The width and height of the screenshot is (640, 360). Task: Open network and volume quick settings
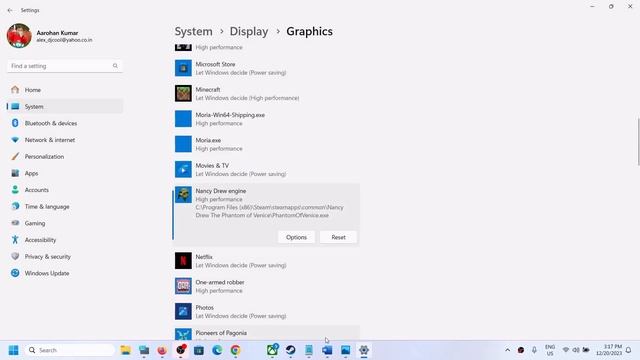[x=576, y=350]
